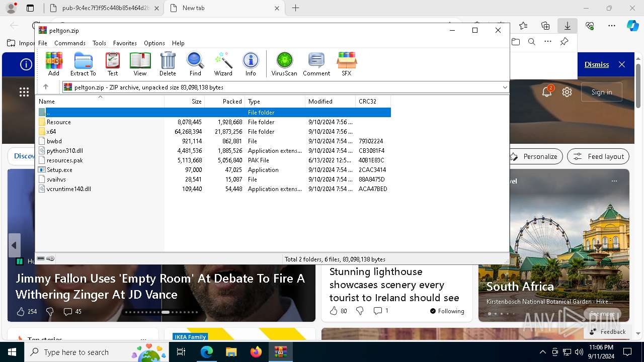The height and width of the screenshot is (362, 644).
Task: Sort files by Type column
Action: coord(275,102)
